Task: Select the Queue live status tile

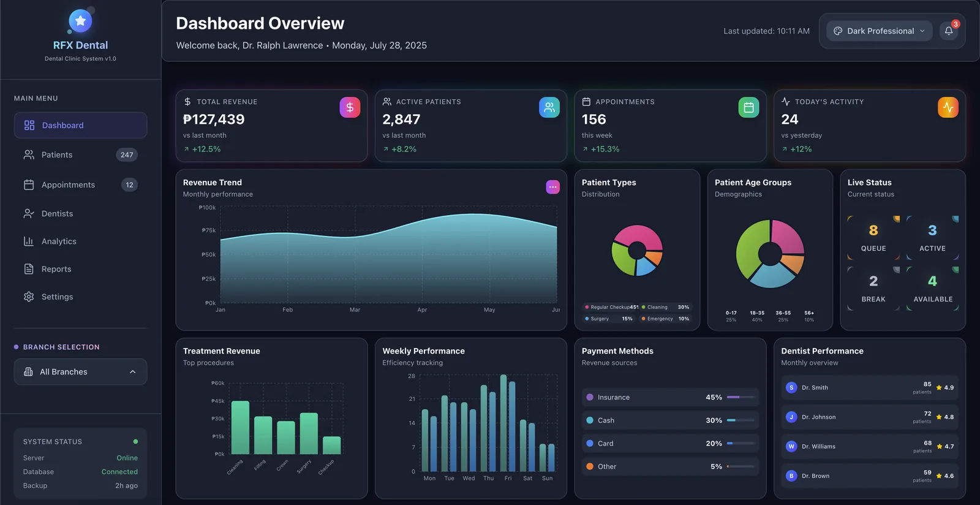Action: (873, 237)
